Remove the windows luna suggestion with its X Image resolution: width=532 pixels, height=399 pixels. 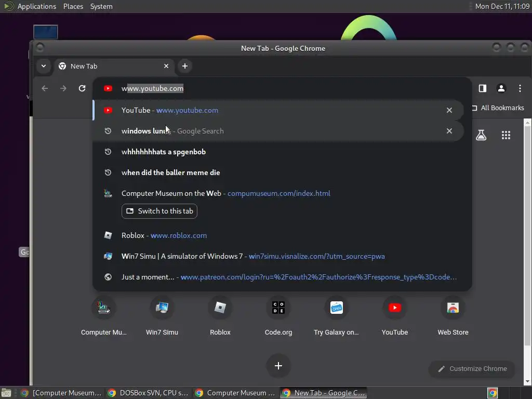[449, 131]
